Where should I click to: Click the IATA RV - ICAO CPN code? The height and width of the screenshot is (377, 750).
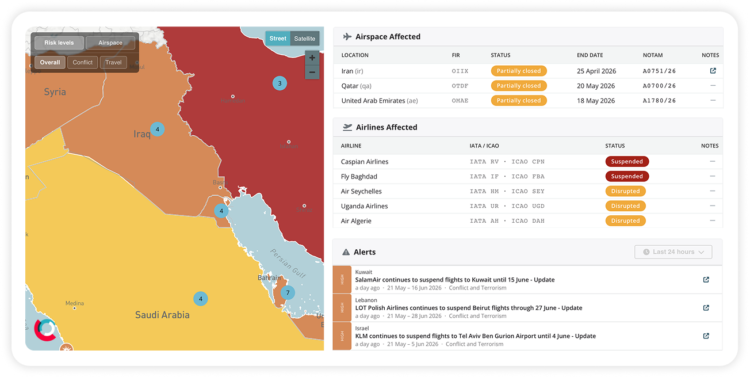[x=507, y=162]
